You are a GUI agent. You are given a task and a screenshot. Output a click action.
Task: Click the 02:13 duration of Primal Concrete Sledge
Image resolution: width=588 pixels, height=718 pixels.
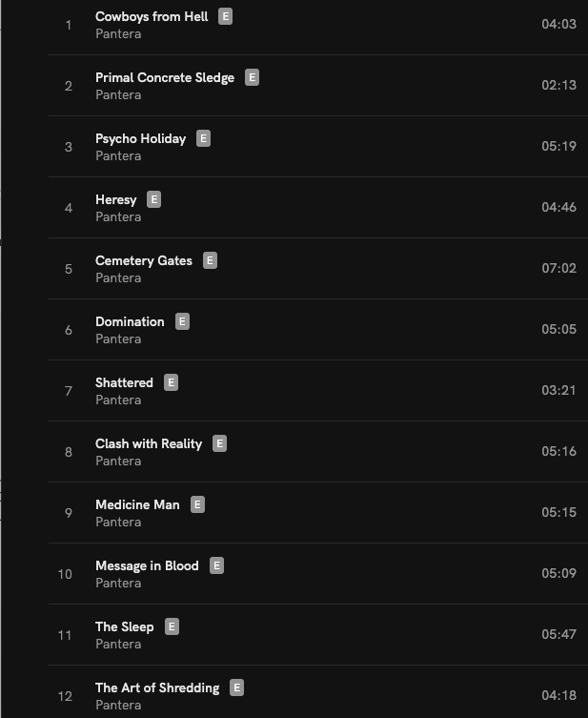click(558, 85)
